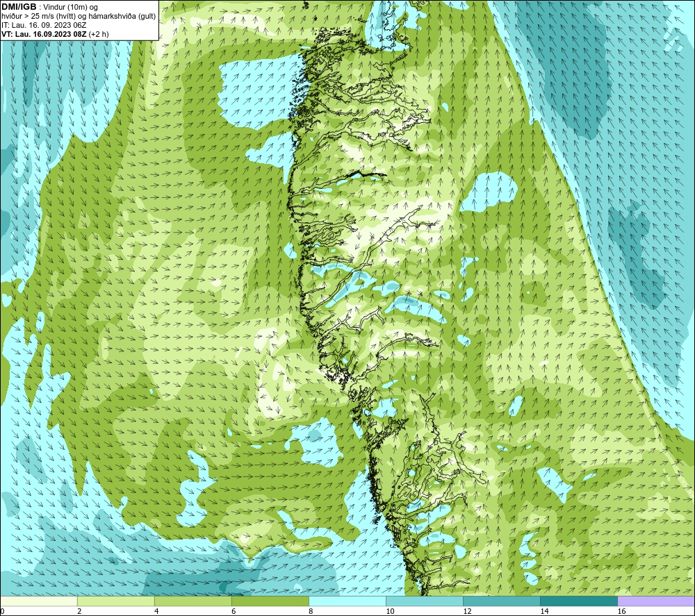Click the DMI/IGB title in the legend

pyautogui.click(x=19, y=7)
